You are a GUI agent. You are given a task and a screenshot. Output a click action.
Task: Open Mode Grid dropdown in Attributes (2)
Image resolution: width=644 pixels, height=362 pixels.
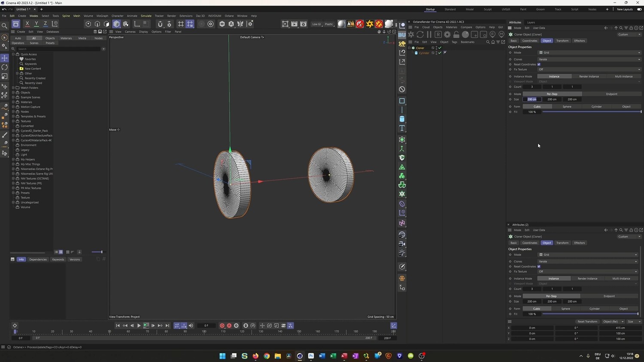click(588, 255)
